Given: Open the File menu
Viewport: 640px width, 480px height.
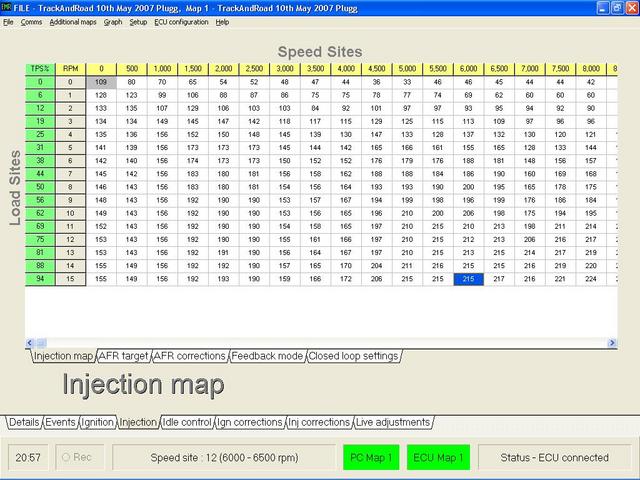Looking at the screenshot, I should pyautogui.click(x=8, y=21).
